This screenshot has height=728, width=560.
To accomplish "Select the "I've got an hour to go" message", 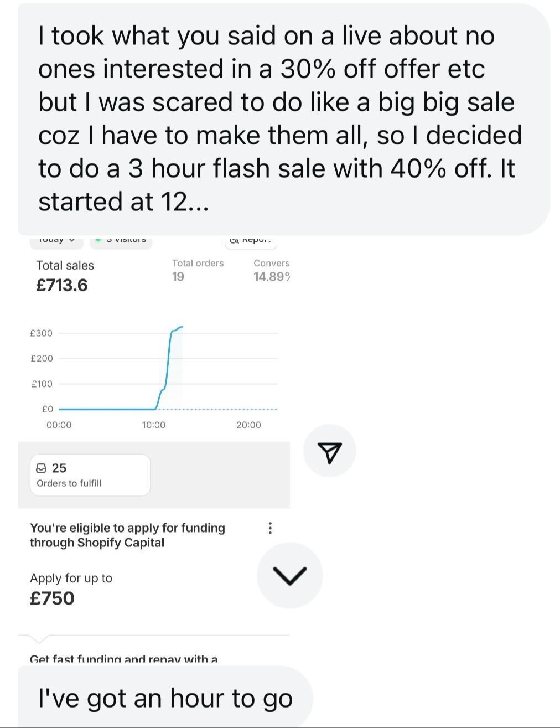I will [165, 698].
